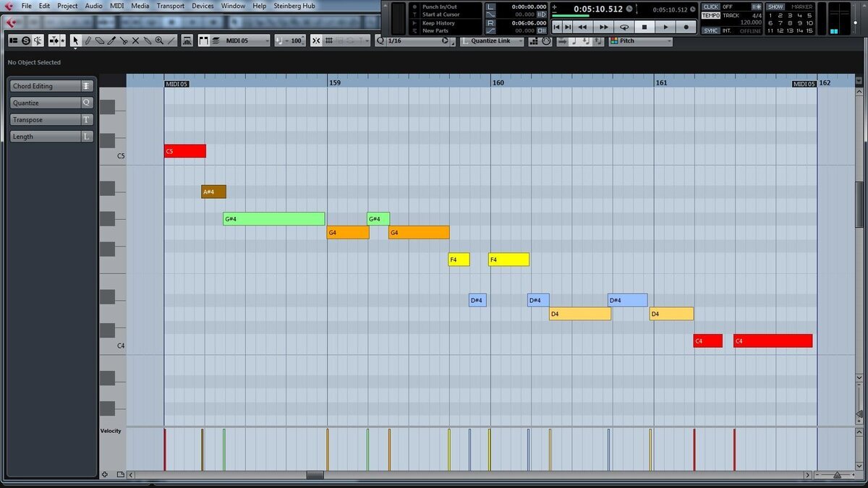Select the Object Selection arrow tool
Image resolution: width=868 pixels, height=488 pixels.
point(75,41)
